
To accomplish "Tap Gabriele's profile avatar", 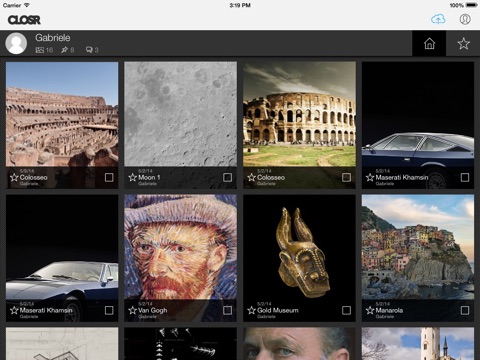I will point(16,43).
